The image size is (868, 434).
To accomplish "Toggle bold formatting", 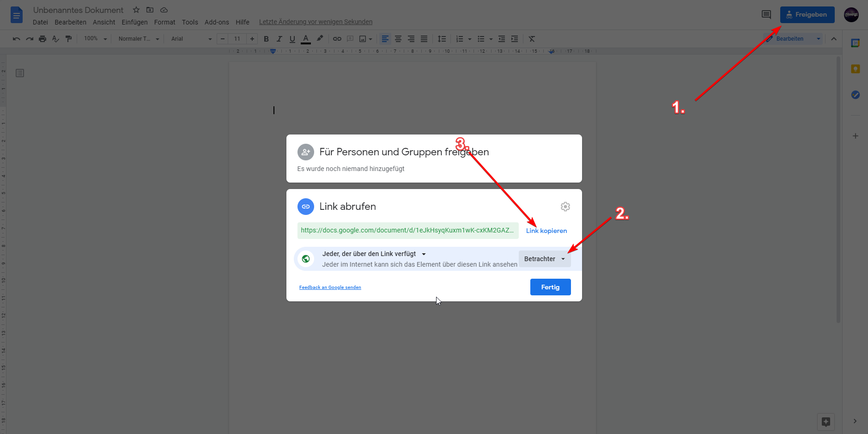I will point(266,39).
